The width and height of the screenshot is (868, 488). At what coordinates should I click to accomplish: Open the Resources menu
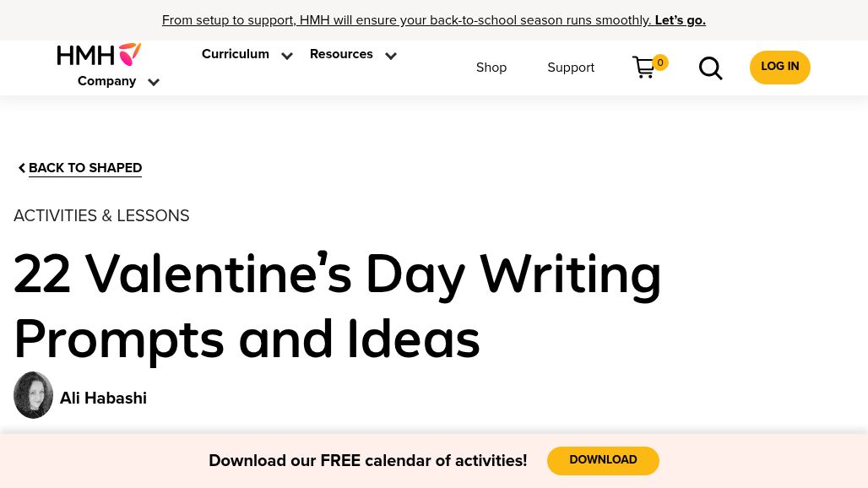click(x=341, y=54)
